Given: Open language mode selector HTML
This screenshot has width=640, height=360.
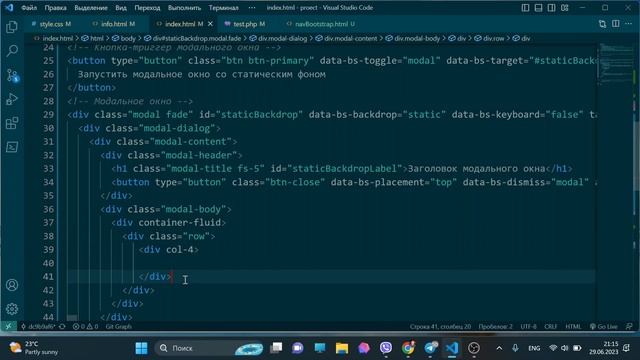Looking at the screenshot, I should click(573, 327).
